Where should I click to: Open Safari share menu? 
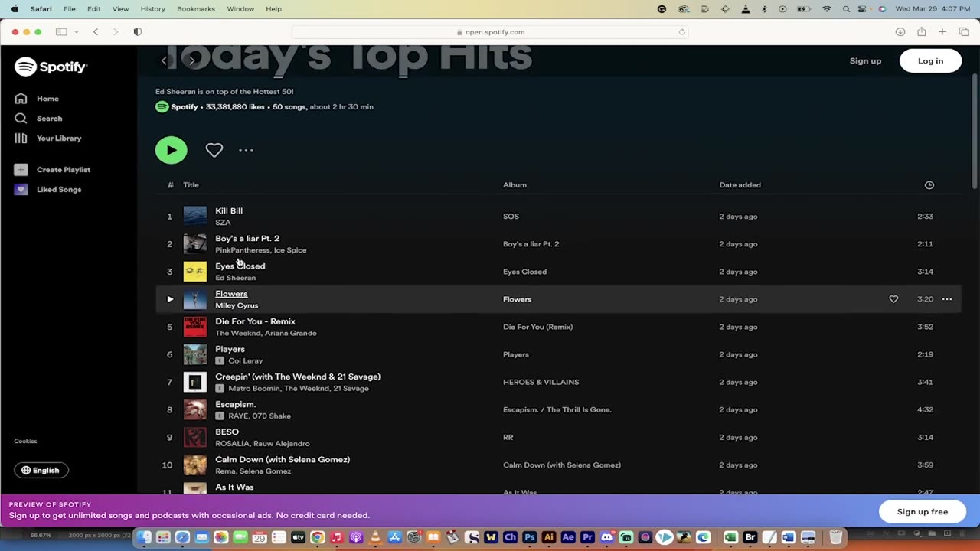point(922,32)
